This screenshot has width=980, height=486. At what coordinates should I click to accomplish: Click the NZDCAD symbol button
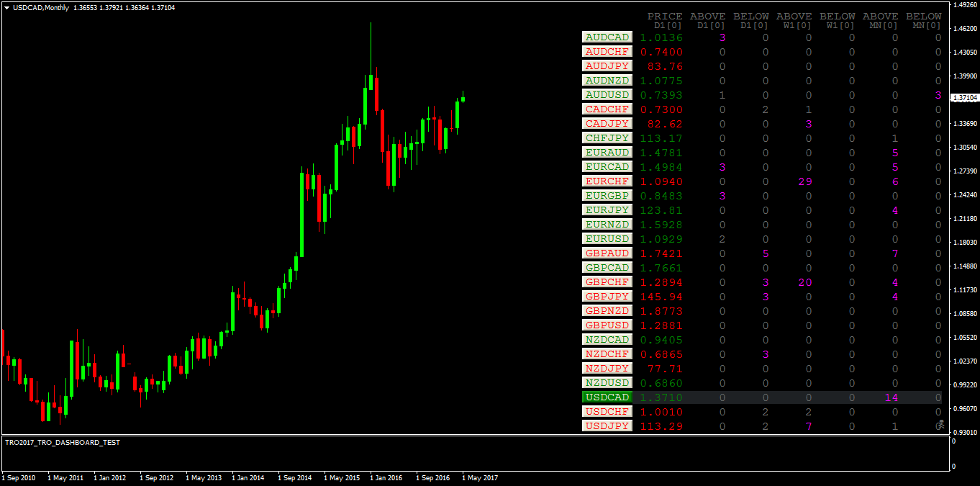(x=607, y=340)
